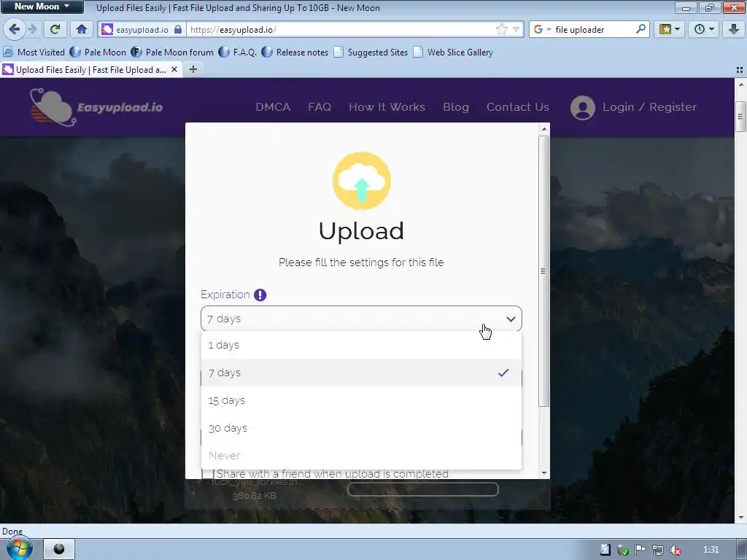Bookmark this page with the star icon
The height and width of the screenshot is (560, 747).
(x=501, y=29)
